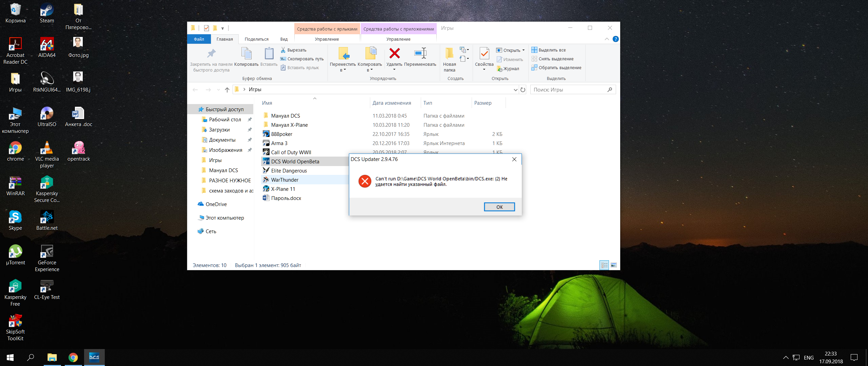The width and height of the screenshot is (868, 366).
Task: Click the Quick Access Toolbar properties checkbox icon
Action: pos(206,28)
